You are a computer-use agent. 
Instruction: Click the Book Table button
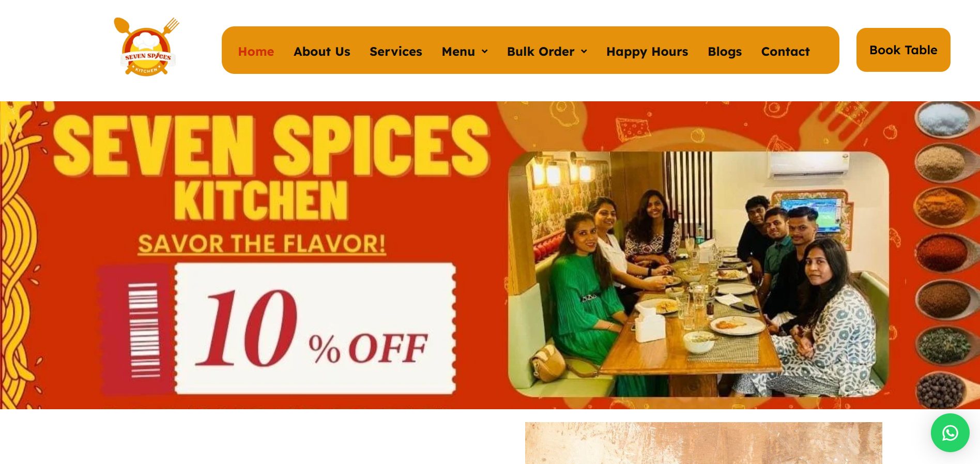click(x=903, y=50)
